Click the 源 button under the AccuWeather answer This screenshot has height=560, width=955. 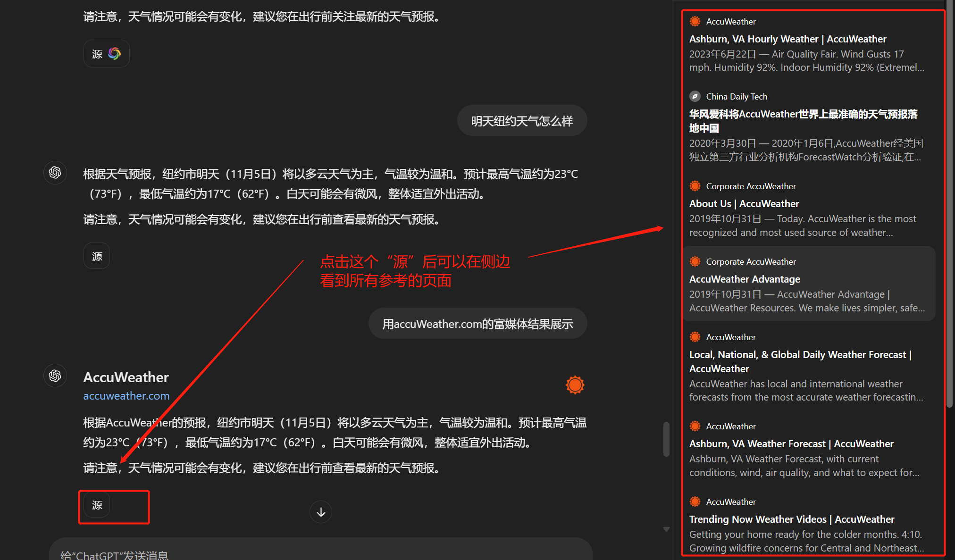click(97, 505)
